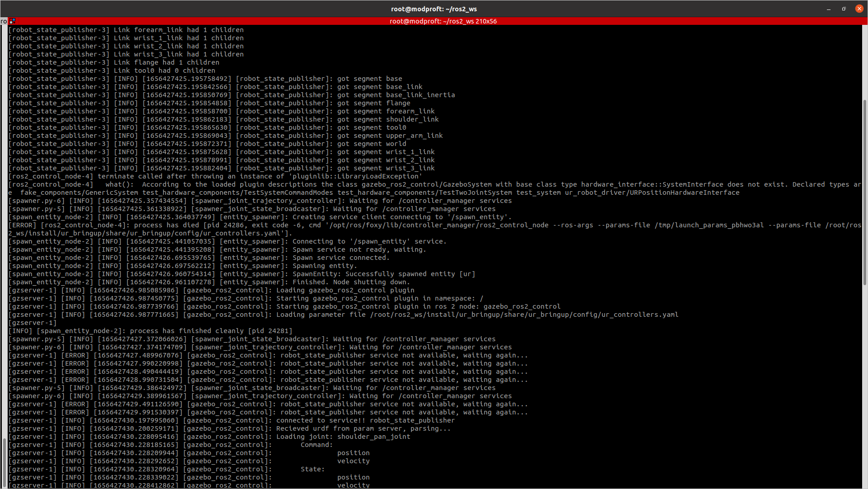The height and width of the screenshot is (489, 868).
Task: Click text 'got segment tool0'
Action: (372, 127)
